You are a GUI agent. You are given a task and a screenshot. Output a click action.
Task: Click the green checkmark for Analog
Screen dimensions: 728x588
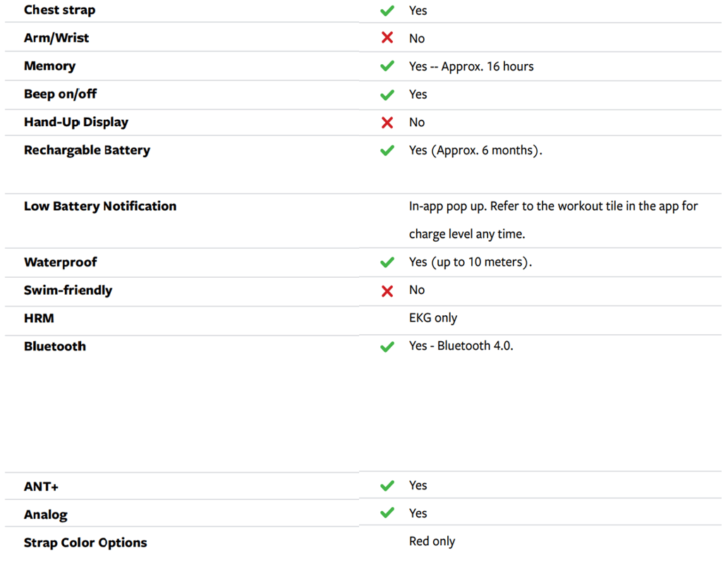click(387, 513)
